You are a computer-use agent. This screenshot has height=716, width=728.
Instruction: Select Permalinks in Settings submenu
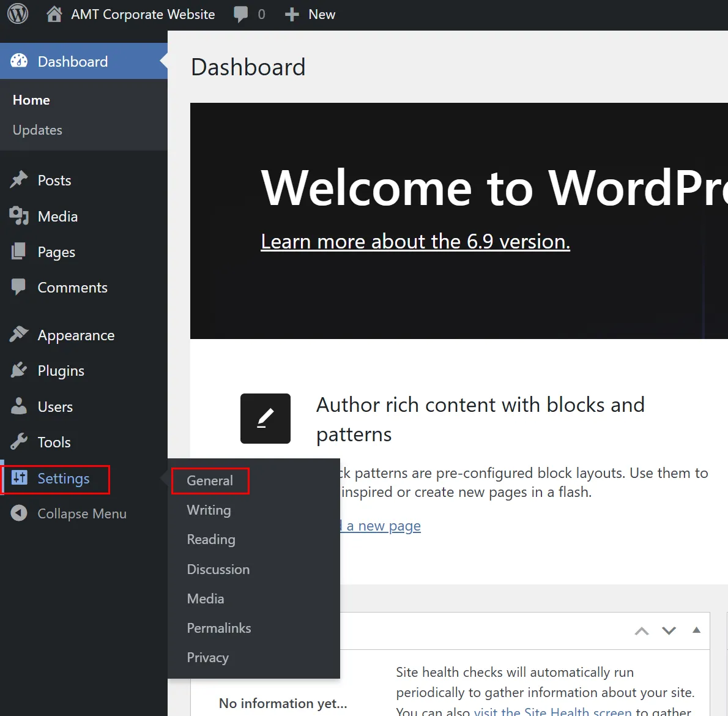click(x=219, y=628)
